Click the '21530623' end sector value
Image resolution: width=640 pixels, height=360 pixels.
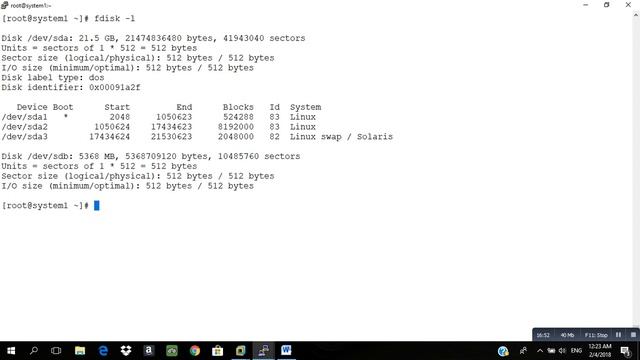pos(171,137)
